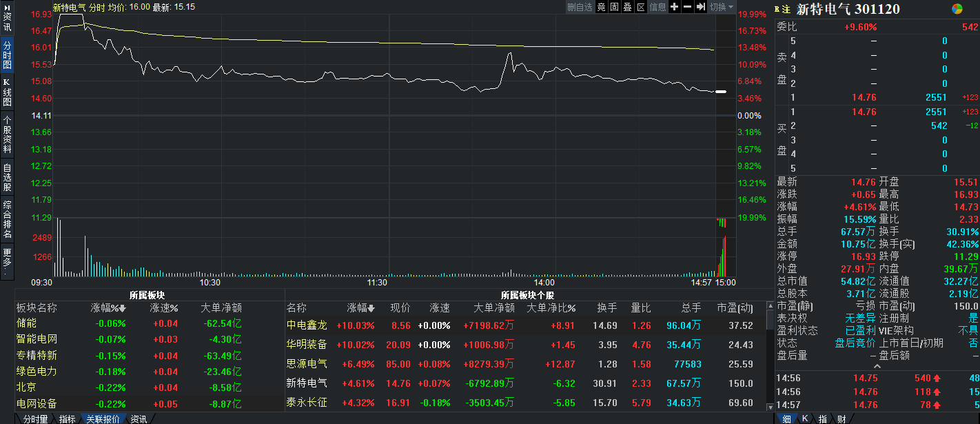Open the 自选股 sidebar tab

pyautogui.click(x=7, y=177)
